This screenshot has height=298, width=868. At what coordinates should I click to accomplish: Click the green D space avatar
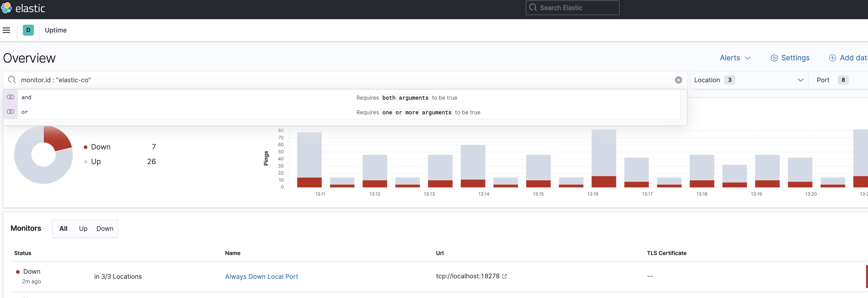[28, 30]
